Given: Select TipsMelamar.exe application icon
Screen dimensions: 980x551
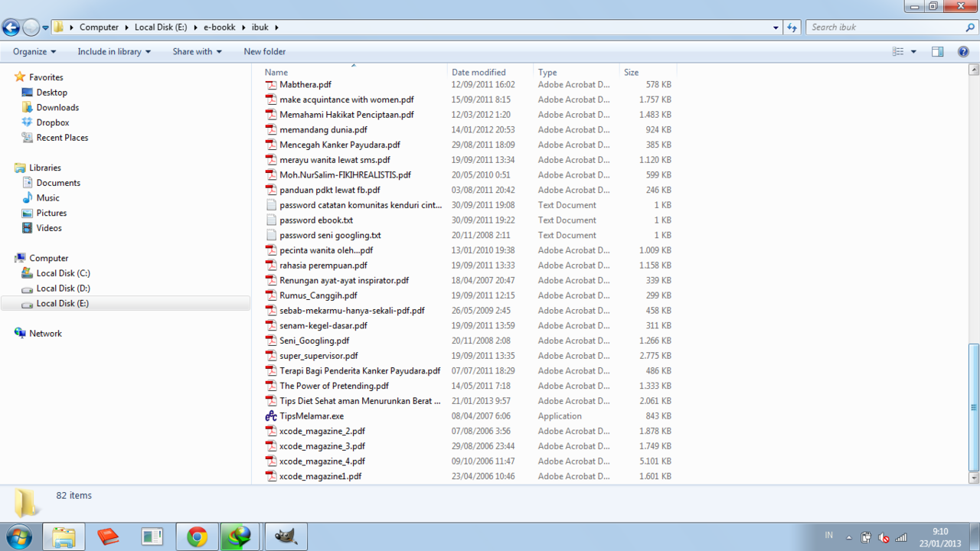Looking at the screenshot, I should pos(271,416).
